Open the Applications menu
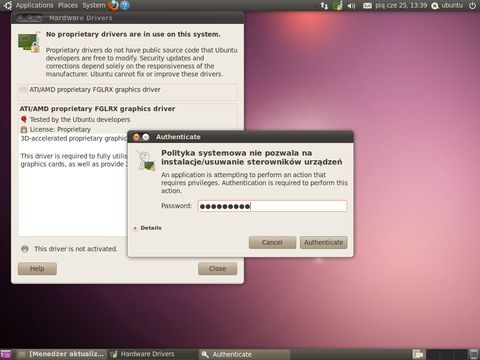480x360 pixels. (34, 5)
